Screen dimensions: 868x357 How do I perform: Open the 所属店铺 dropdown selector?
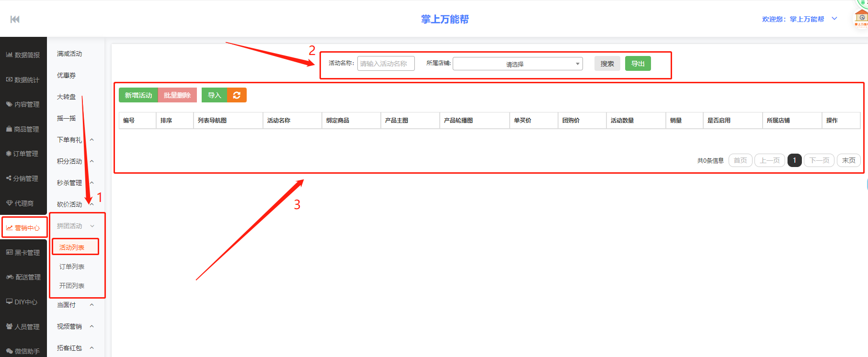click(x=517, y=64)
